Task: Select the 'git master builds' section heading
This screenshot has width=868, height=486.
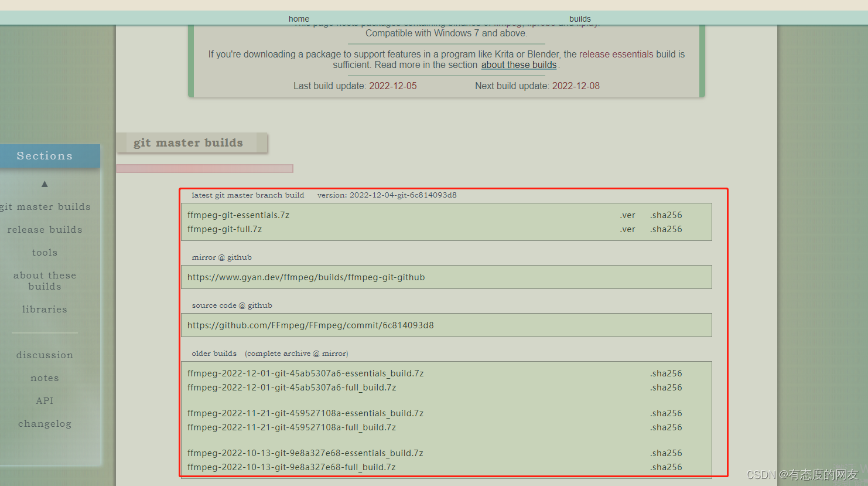Action: point(188,143)
